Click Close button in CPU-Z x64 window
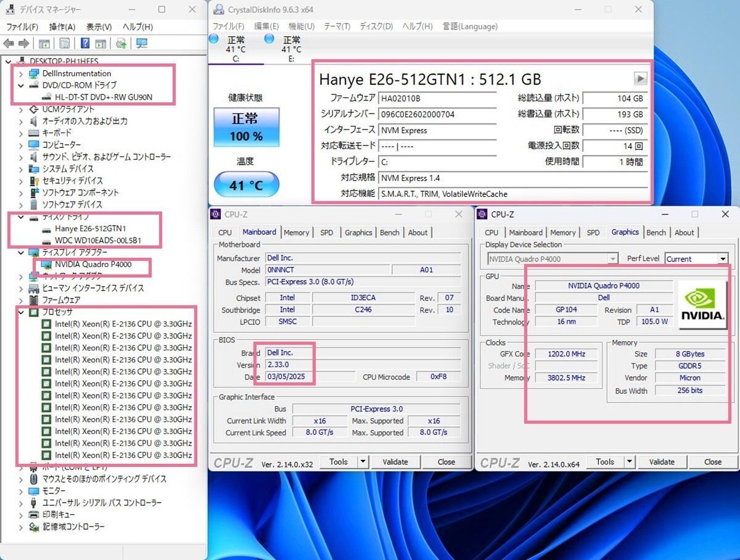 point(713,461)
